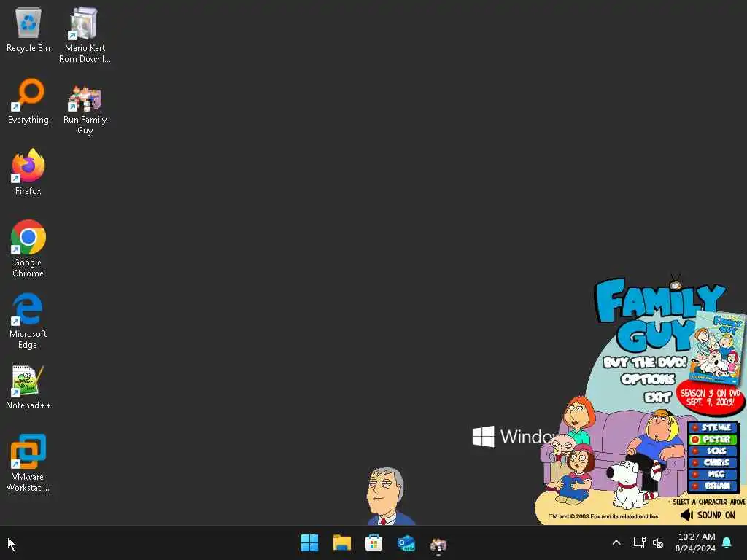Select the Meg character option
Screen dimensions: 747x560
(x=713, y=474)
